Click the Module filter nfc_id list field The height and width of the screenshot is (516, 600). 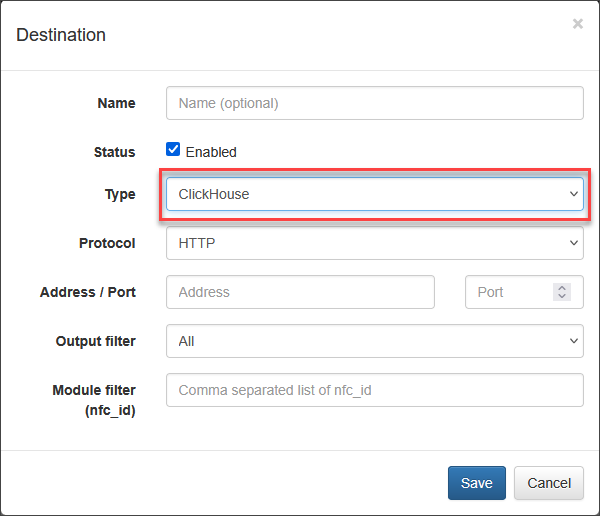pyautogui.click(x=375, y=390)
